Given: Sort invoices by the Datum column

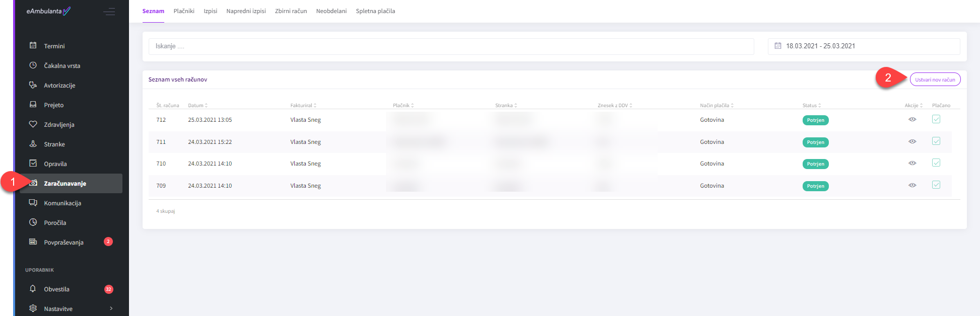Looking at the screenshot, I should 198,106.
